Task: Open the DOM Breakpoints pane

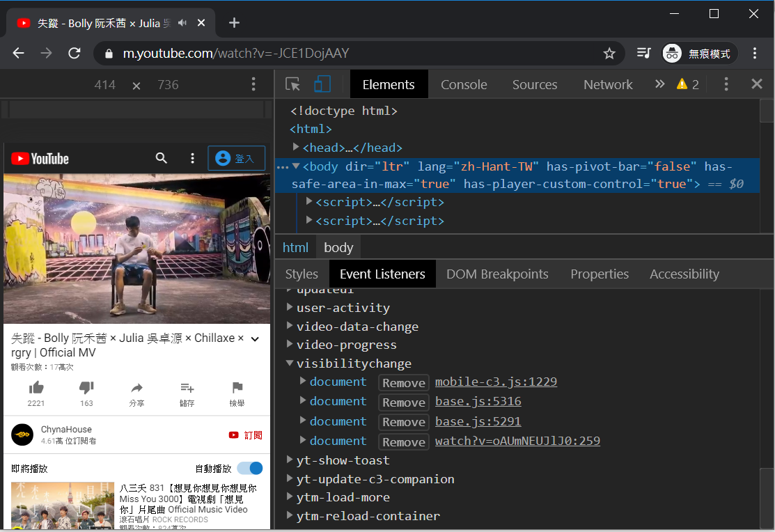Action: [497, 274]
